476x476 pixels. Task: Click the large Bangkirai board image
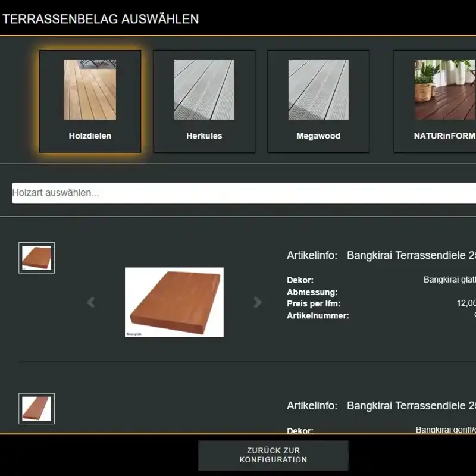(x=174, y=302)
